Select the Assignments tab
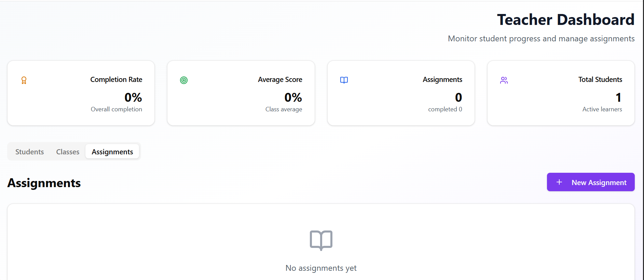Viewport: 644px width, 280px height. (112, 152)
